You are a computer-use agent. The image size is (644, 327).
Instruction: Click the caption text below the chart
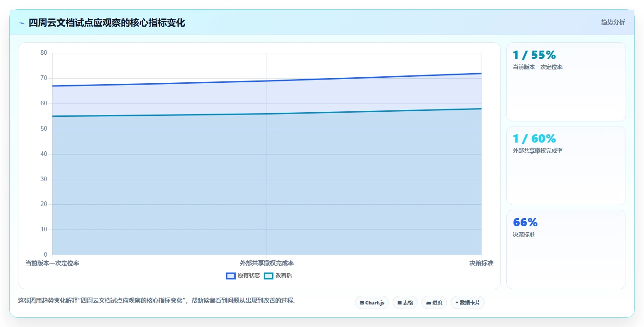tap(157, 301)
